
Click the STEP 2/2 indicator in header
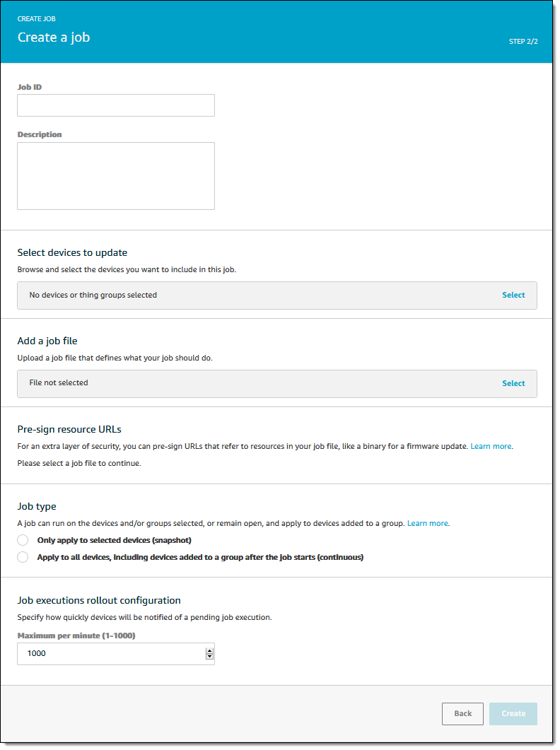(x=523, y=41)
